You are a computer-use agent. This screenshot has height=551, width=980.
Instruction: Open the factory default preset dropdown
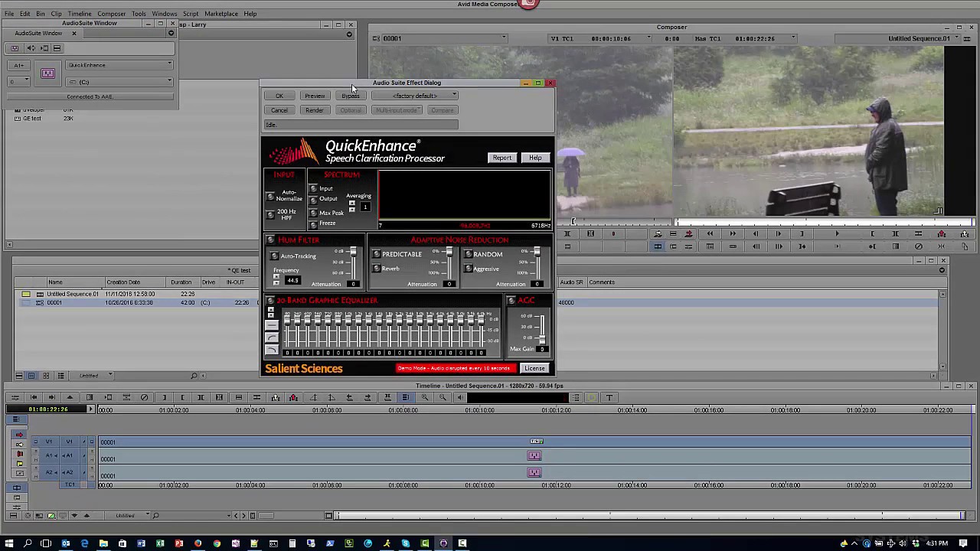(x=415, y=96)
